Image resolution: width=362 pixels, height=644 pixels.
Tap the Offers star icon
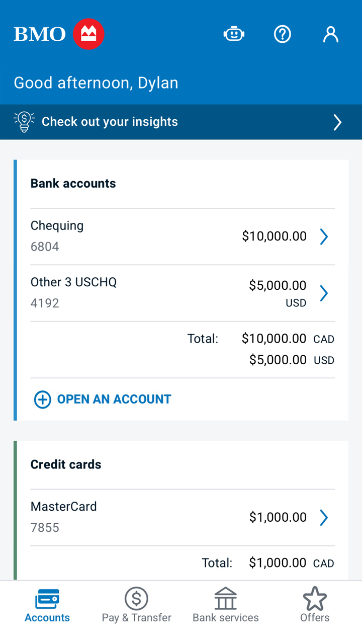pos(315,599)
